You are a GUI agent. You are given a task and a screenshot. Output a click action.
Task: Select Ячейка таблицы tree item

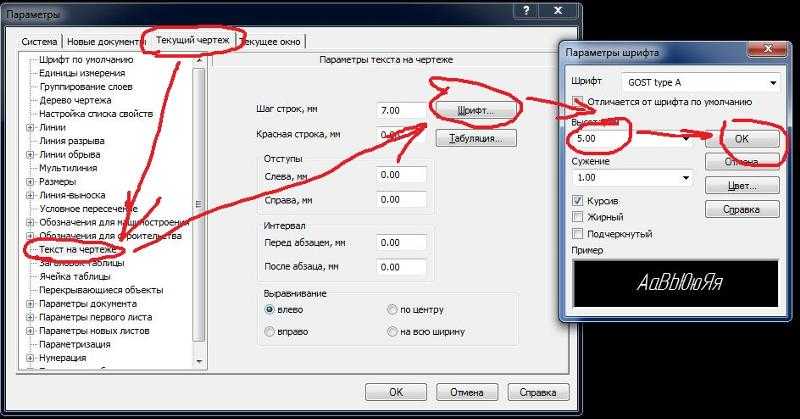(75, 277)
